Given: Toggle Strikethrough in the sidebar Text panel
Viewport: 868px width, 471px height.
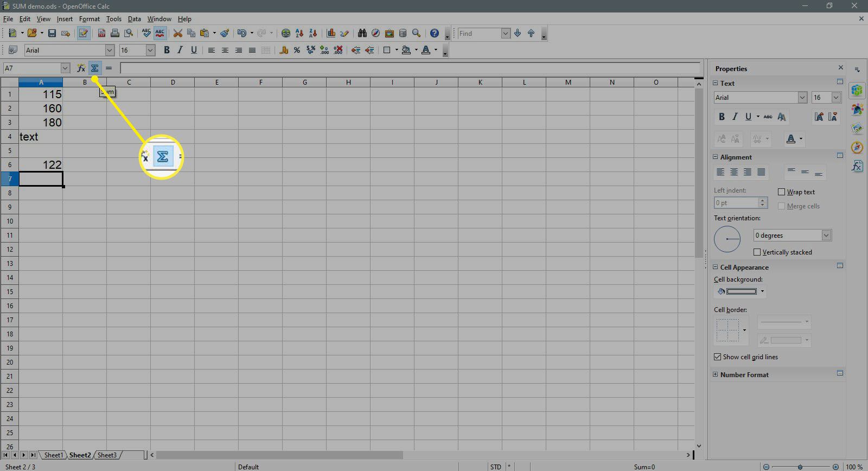Looking at the screenshot, I should [768, 117].
